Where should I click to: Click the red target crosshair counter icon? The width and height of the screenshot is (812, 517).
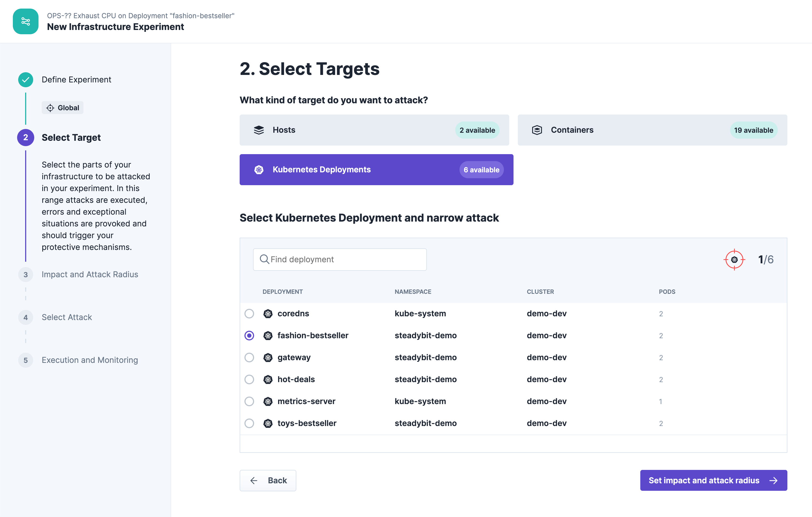coord(734,260)
